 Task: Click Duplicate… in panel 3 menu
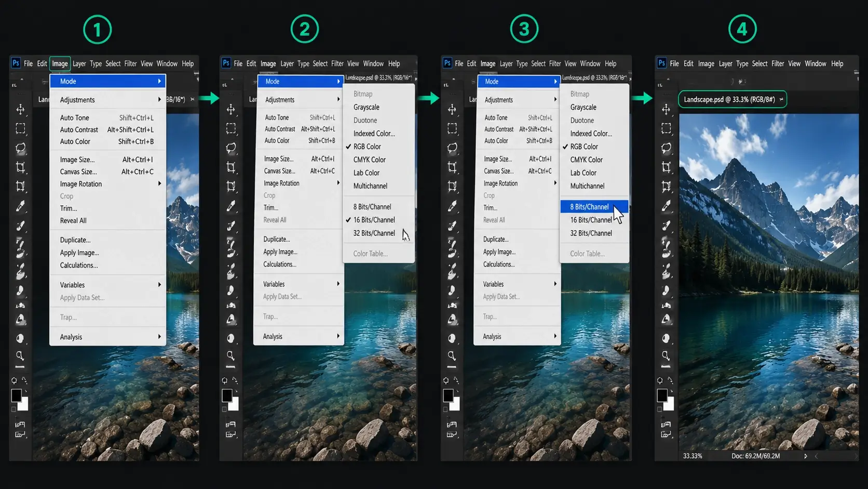coord(517,239)
